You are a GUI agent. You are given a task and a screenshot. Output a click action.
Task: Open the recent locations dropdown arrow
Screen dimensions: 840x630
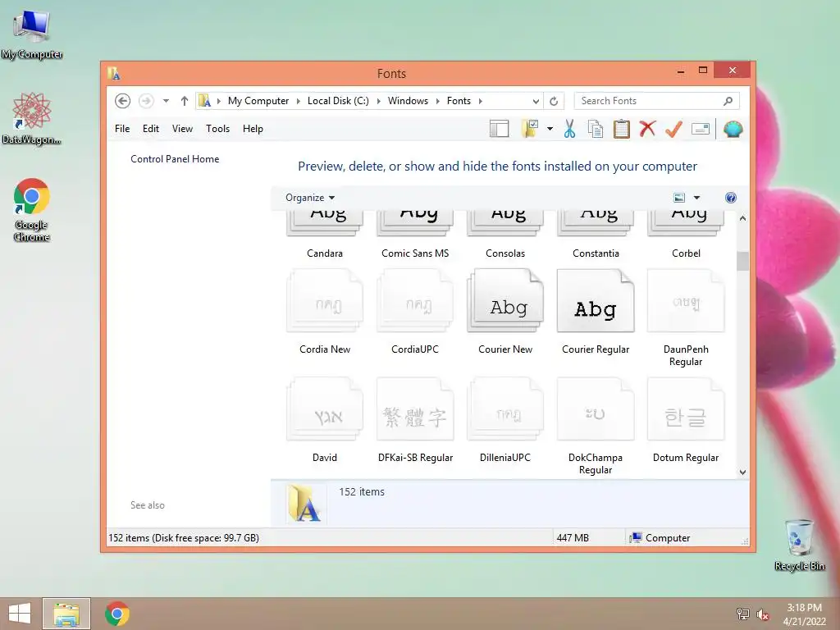click(166, 101)
